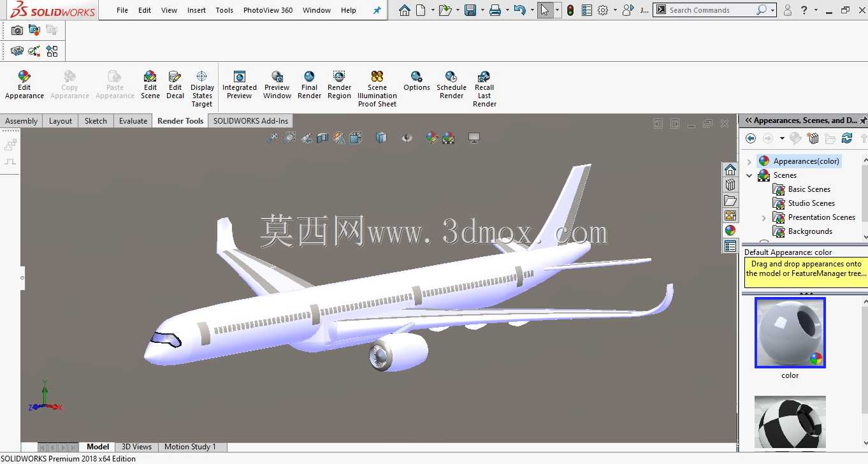Select the Render Region tool
Viewport: 868px width, 464px height.
click(339, 85)
